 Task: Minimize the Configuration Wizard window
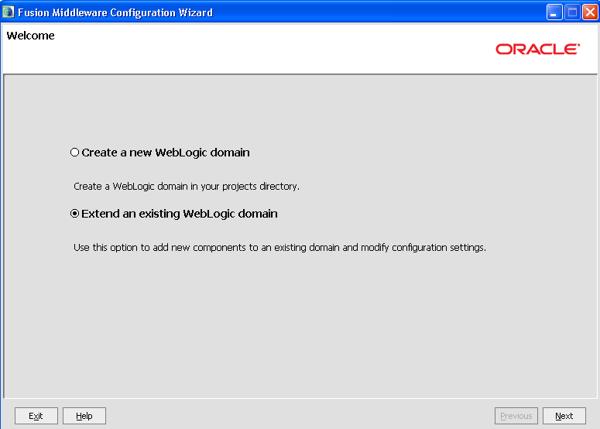click(x=552, y=10)
